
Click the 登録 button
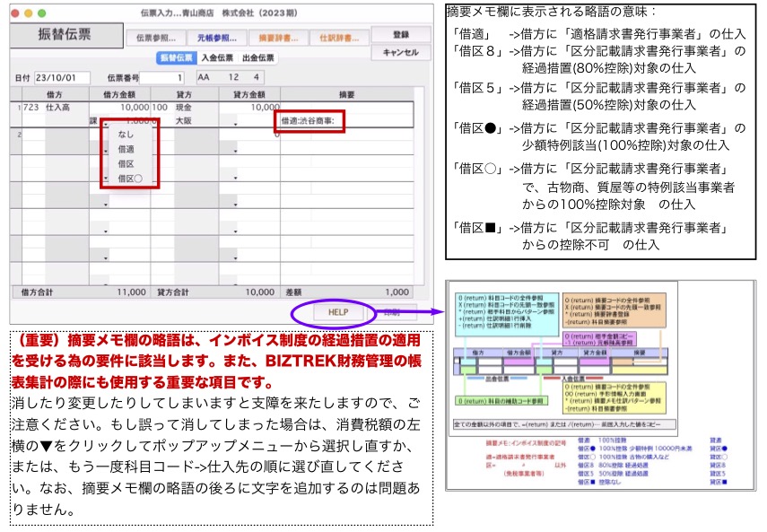click(400, 34)
